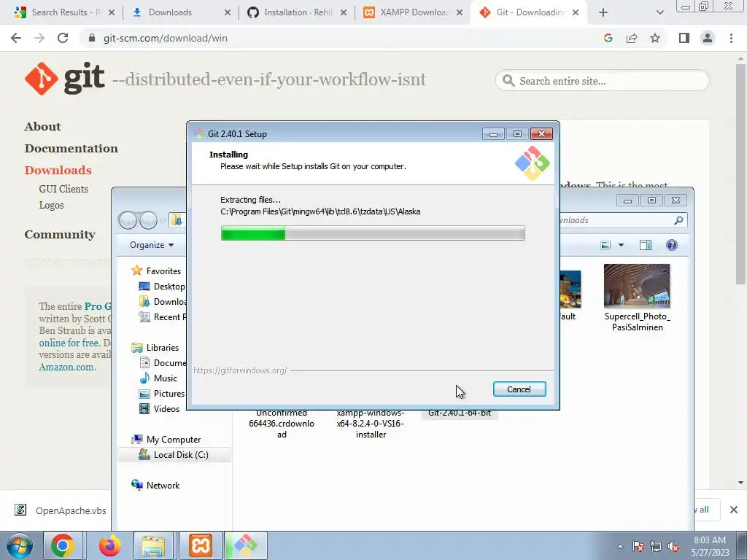This screenshot has height=560, width=747.
Task: Toggle the browser side panel
Action: pos(684,38)
